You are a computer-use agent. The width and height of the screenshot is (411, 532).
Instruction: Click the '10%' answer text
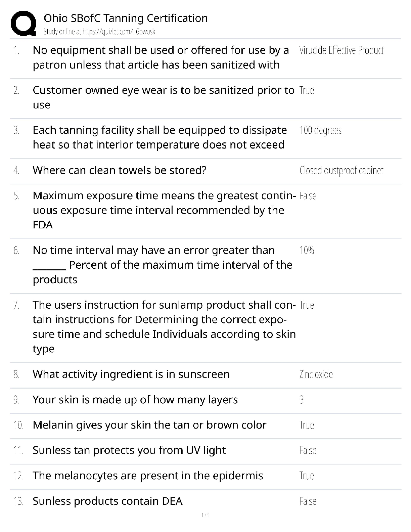point(307,250)
